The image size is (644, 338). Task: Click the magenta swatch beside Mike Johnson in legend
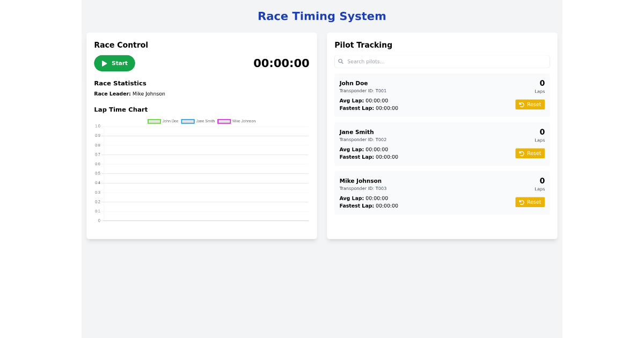pos(224,121)
